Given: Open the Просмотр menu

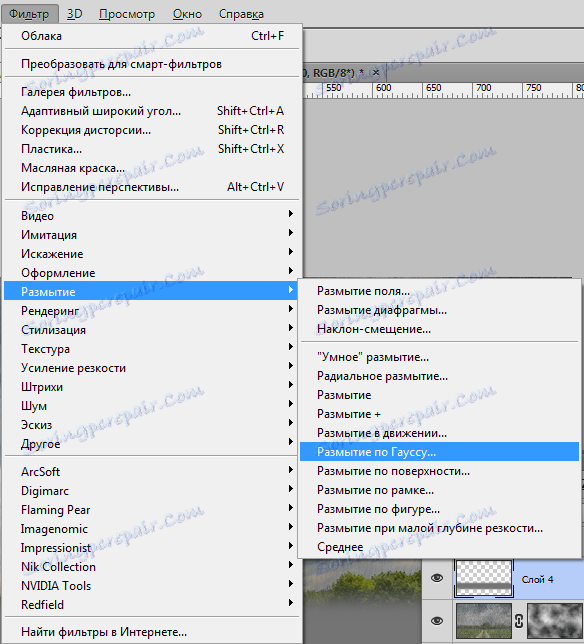Looking at the screenshot, I should click(127, 14).
